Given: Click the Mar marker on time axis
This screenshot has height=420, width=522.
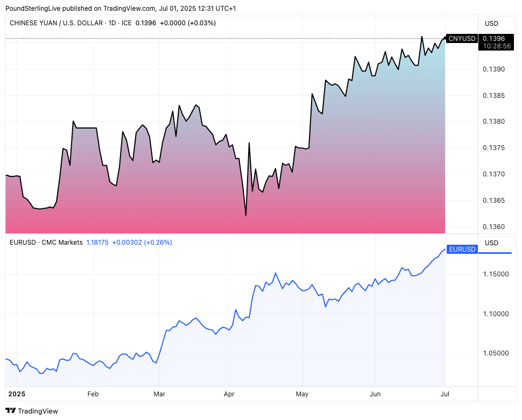Looking at the screenshot, I should coord(159,394).
